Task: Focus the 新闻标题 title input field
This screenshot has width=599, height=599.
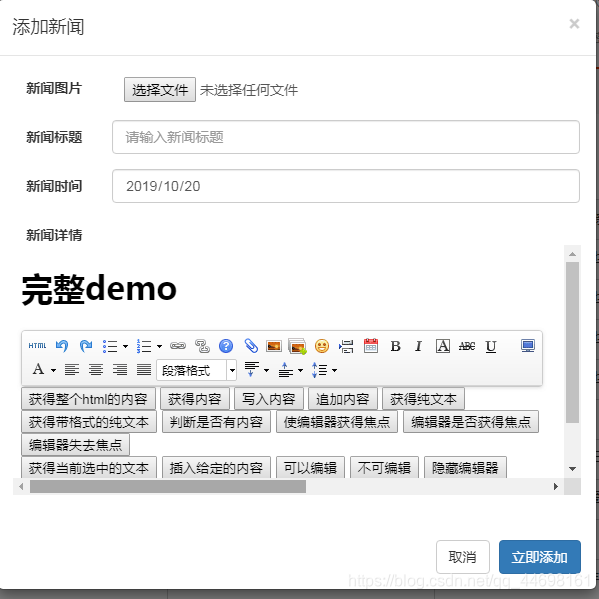Action: [x=346, y=137]
